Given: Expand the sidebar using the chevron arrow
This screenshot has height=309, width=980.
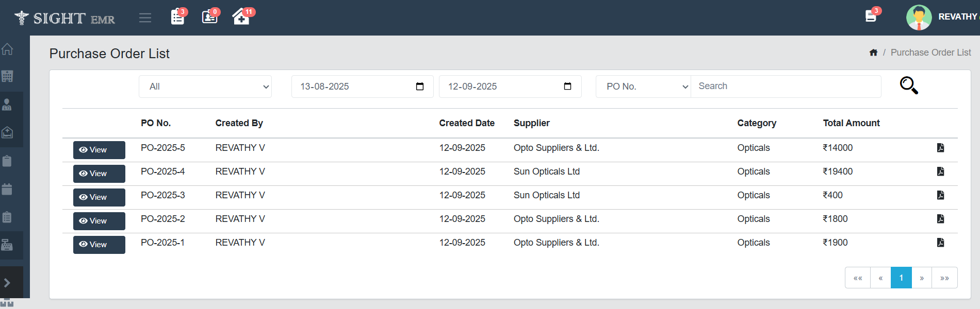Looking at the screenshot, I should (x=7, y=283).
